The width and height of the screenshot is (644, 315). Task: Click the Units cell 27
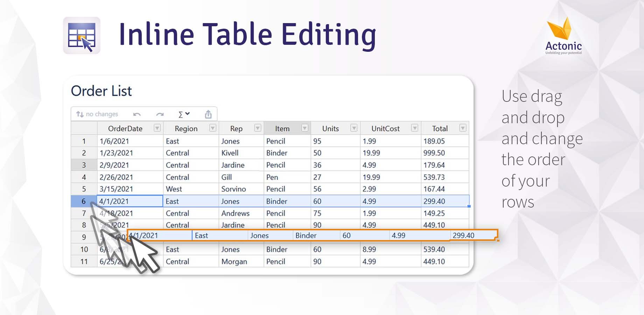(335, 177)
